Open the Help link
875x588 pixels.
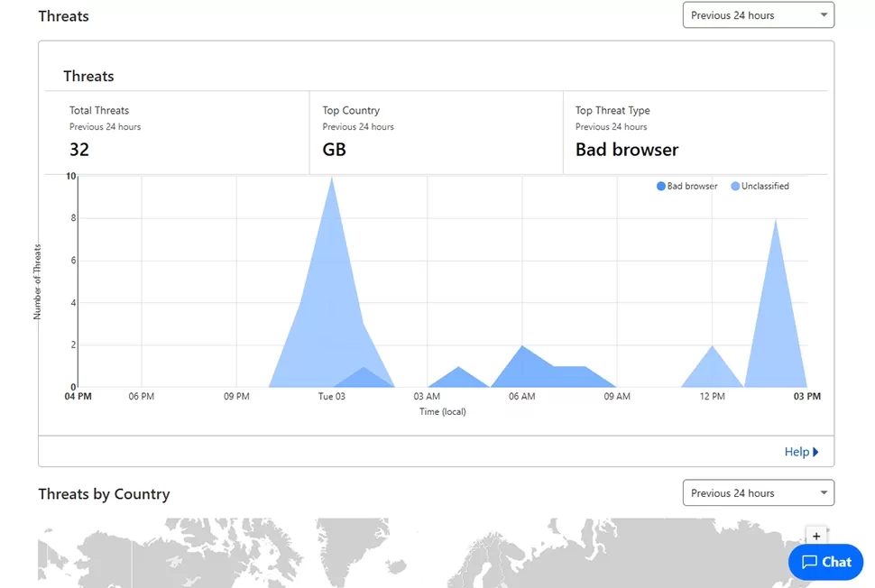(801, 452)
